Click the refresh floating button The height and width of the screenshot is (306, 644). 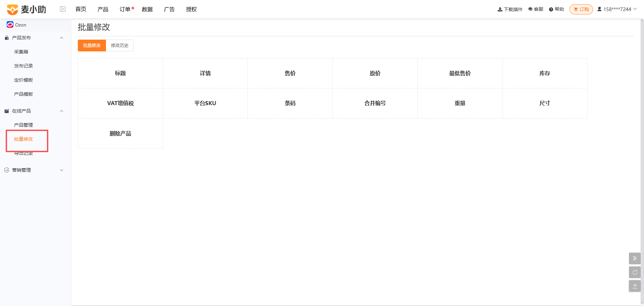click(x=635, y=272)
